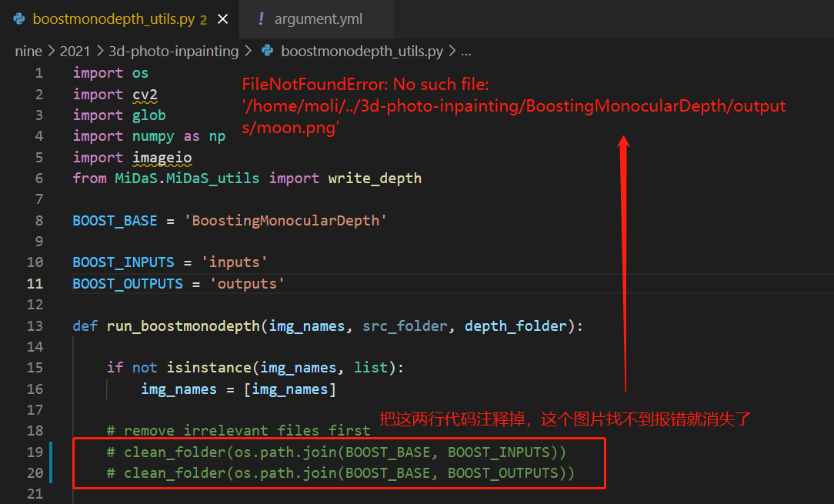Open the breadcrumb ellipsis symbol list

[466, 51]
